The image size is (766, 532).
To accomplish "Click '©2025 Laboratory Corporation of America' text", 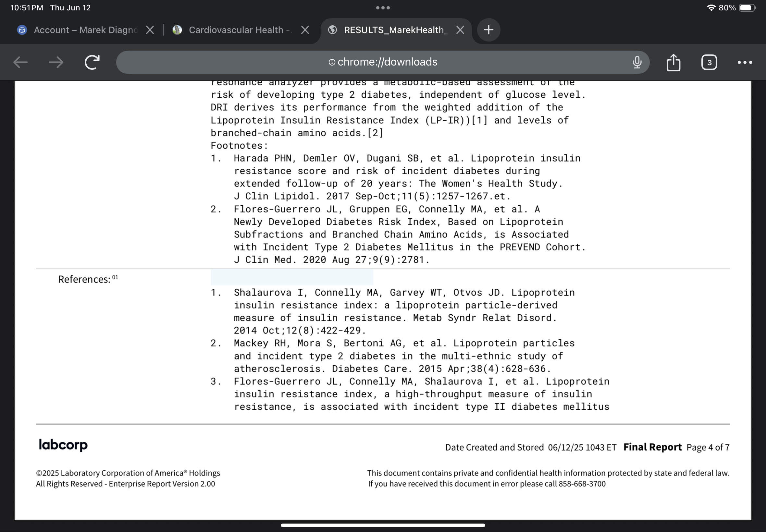I will point(128,473).
